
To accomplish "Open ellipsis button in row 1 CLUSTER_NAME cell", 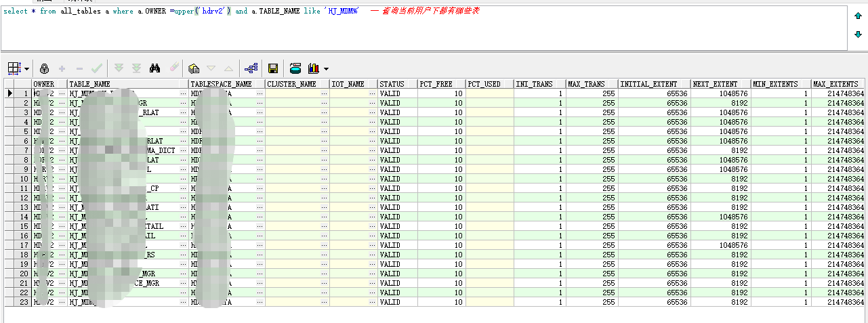I will [325, 93].
